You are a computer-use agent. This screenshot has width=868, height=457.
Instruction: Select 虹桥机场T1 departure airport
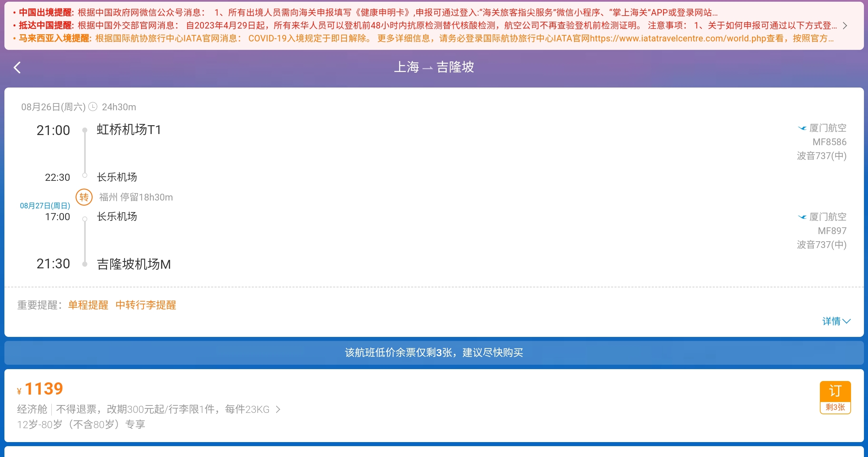[129, 130]
